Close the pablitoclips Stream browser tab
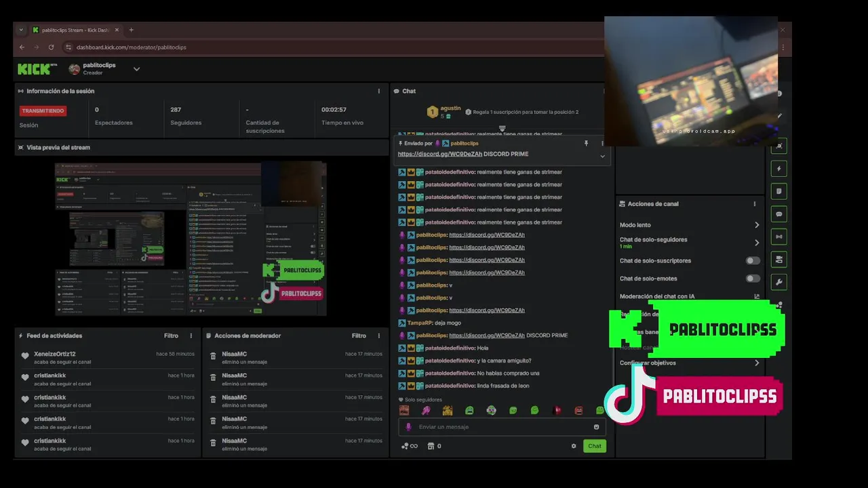This screenshot has width=868, height=488. pos(117,30)
